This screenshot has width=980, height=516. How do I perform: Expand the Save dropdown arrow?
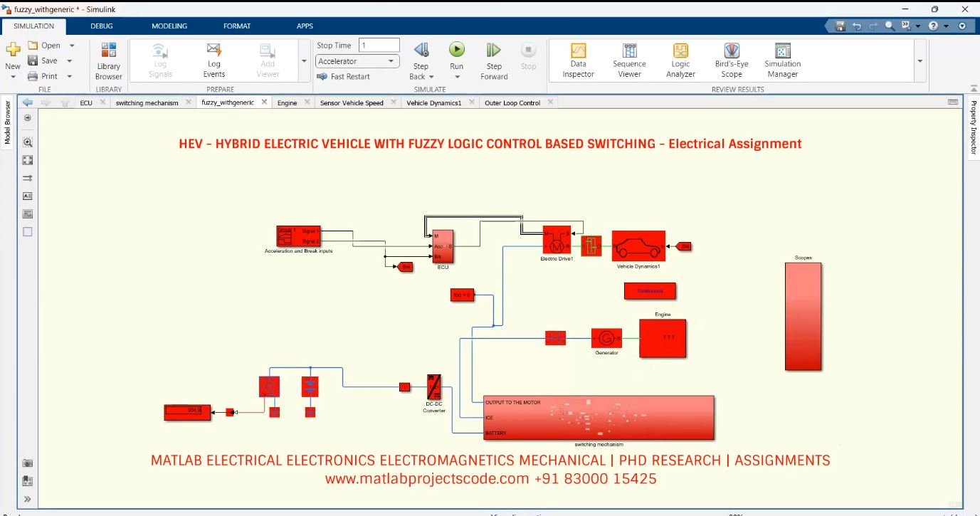(x=70, y=60)
